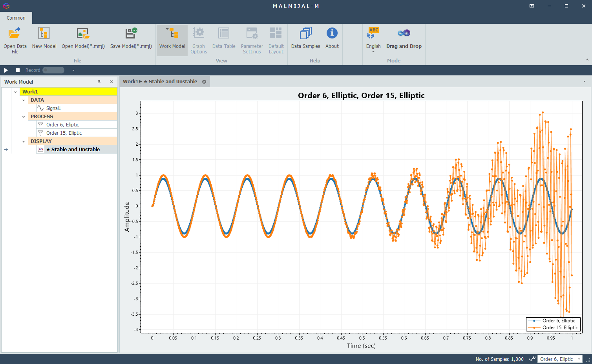
Task: Activate the Work1 Stable and Unstable tab
Action: point(160,81)
